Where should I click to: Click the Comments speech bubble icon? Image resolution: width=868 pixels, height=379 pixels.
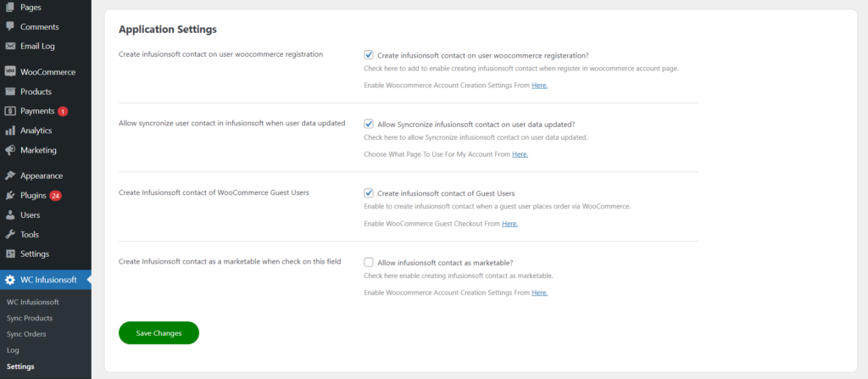point(10,26)
